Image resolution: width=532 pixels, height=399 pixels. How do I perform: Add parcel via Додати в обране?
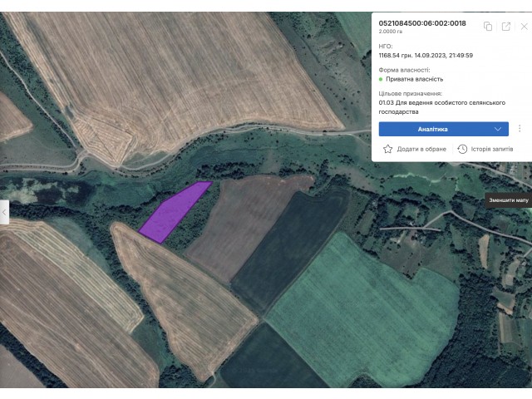point(415,149)
